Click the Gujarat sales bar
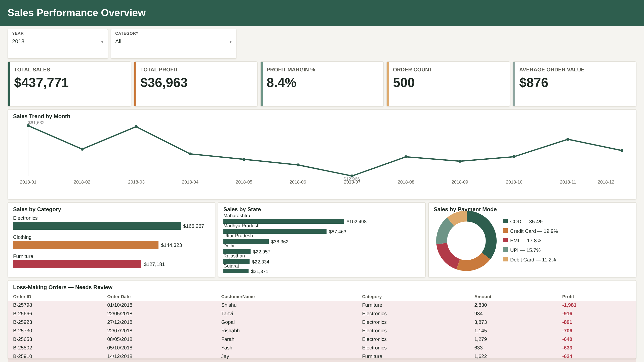 click(x=236, y=271)
